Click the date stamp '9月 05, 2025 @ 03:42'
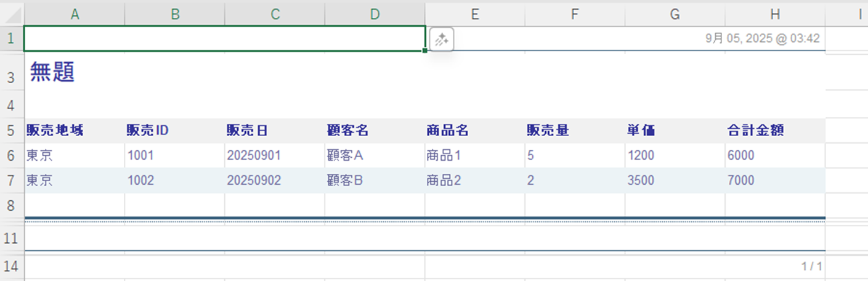868x281 pixels. tap(762, 38)
